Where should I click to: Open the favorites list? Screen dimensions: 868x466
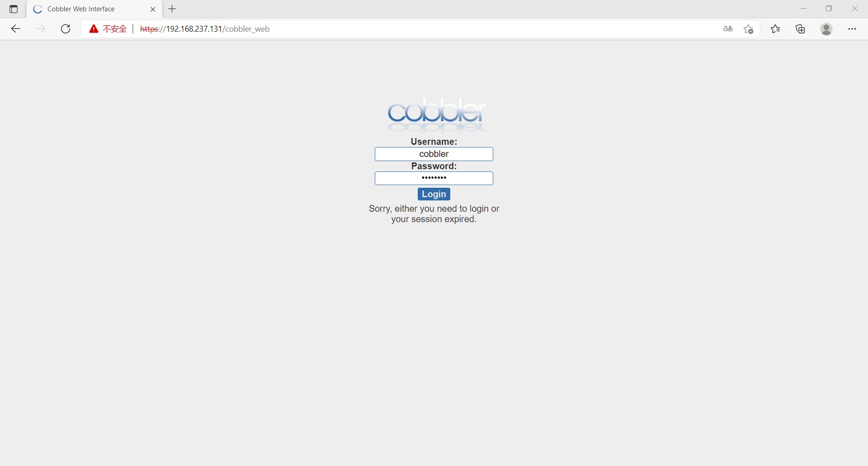click(775, 29)
